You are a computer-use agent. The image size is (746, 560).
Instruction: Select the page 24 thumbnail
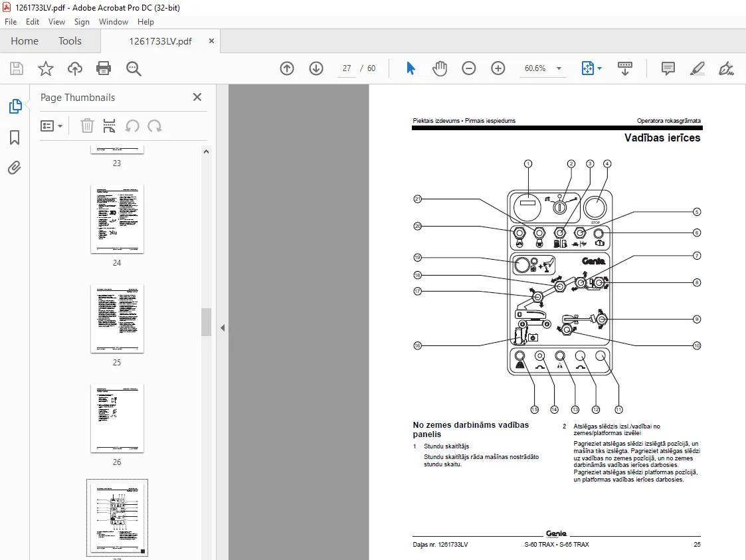click(117, 219)
